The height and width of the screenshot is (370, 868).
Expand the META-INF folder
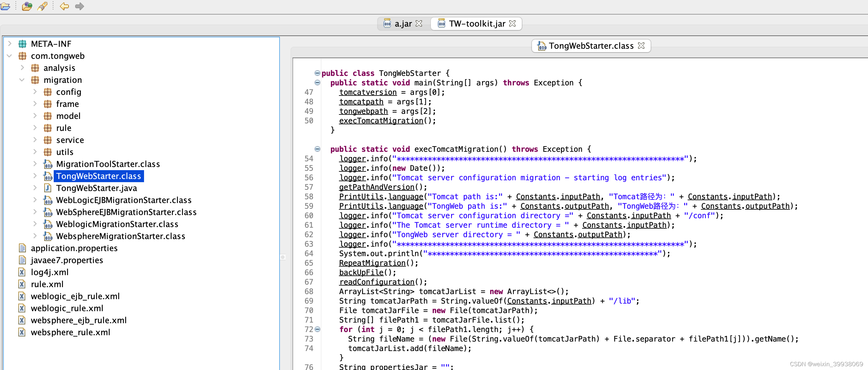click(9, 44)
